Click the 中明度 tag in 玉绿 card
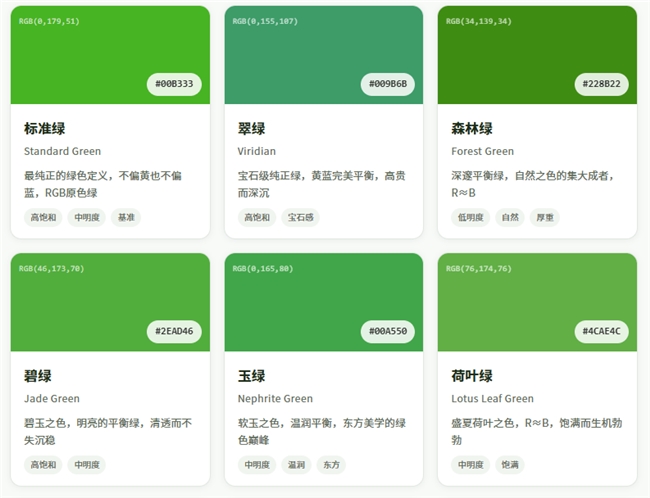Image resolution: width=650 pixels, height=498 pixels. tap(257, 465)
